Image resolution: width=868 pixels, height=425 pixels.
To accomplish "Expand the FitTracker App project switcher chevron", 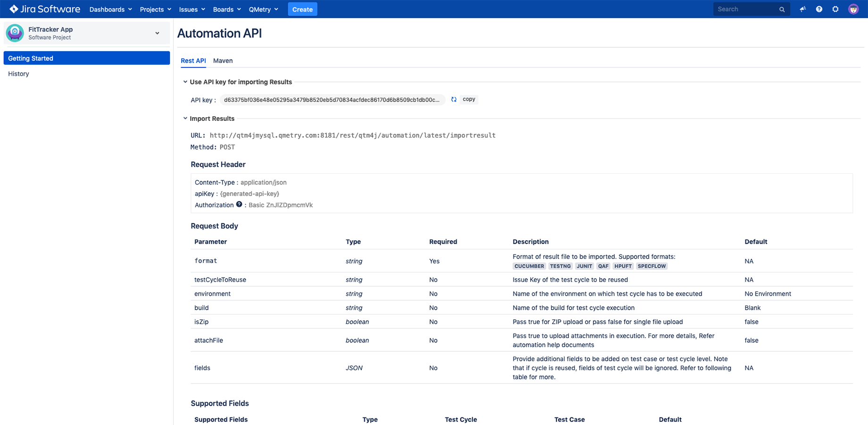I will coord(157,33).
